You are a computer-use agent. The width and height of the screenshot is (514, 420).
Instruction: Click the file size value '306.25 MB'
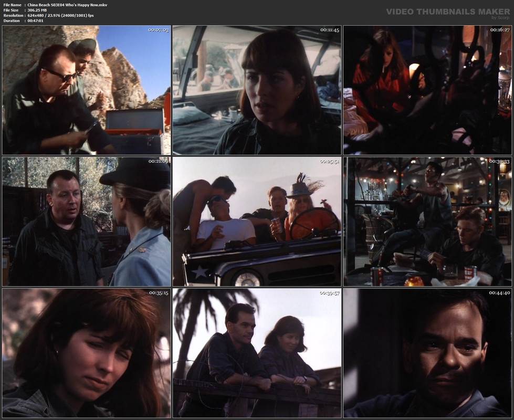tap(37, 10)
